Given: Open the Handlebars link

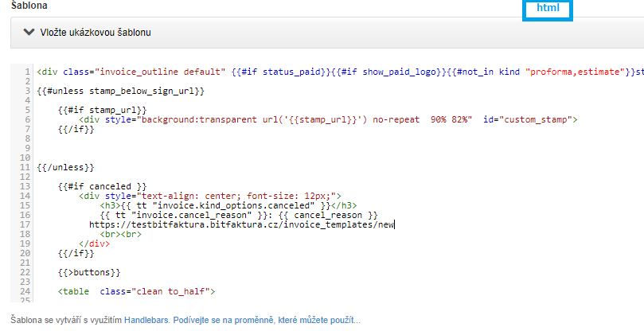Looking at the screenshot, I should click(x=146, y=320).
